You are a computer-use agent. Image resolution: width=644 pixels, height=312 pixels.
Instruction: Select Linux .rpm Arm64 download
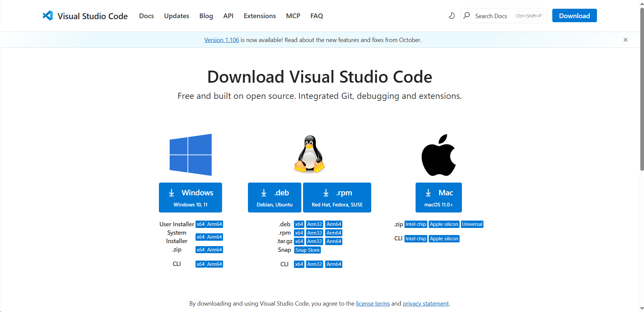tap(334, 233)
